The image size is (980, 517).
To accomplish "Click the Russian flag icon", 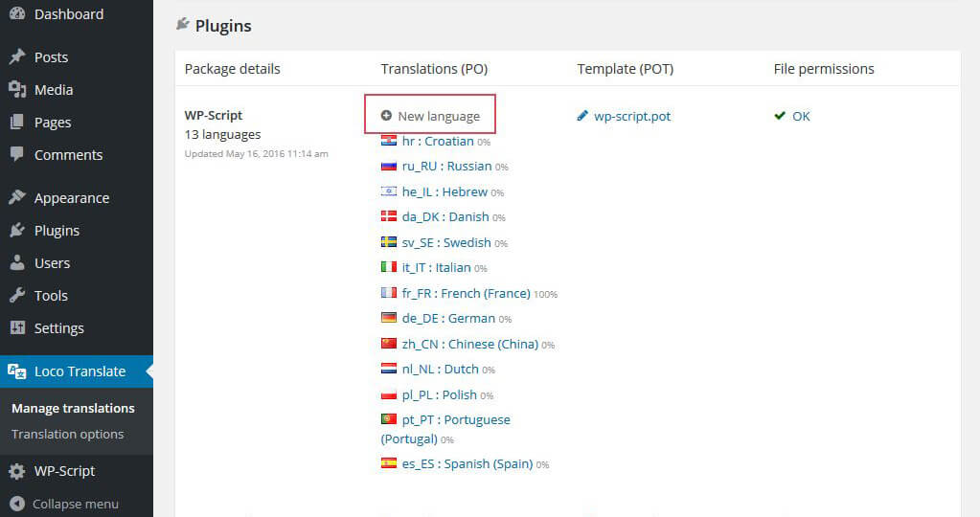I will (389, 166).
